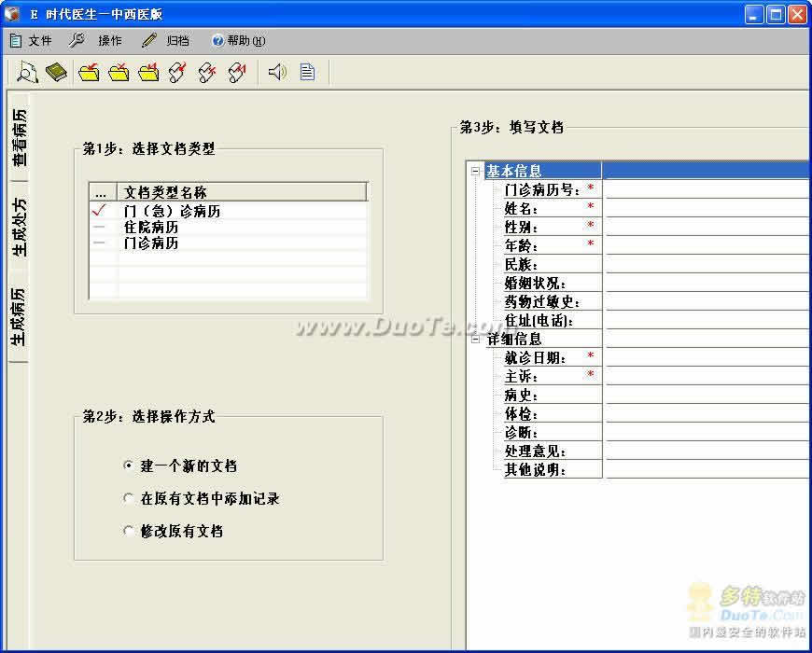
Task: Click the last scroll paper toolbar icon
Action: coord(238,72)
